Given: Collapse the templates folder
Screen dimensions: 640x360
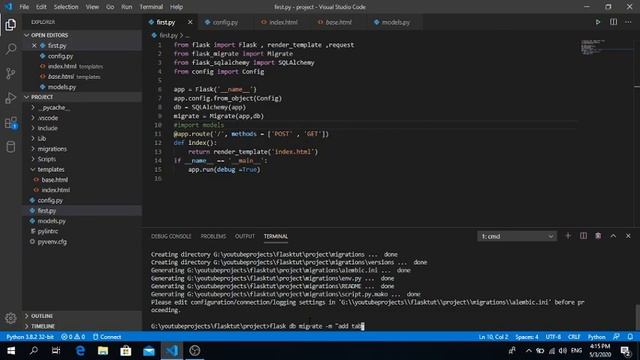Looking at the screenshot, I should coord(82,169).
